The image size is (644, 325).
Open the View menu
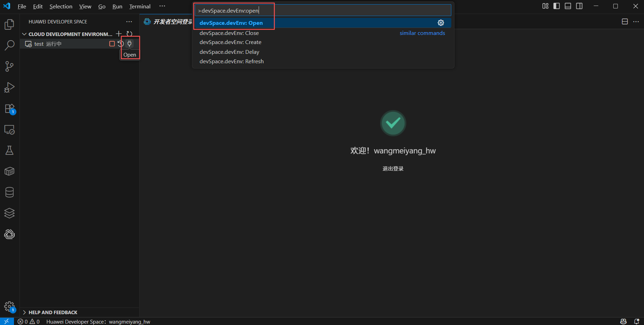coord(85,6)
